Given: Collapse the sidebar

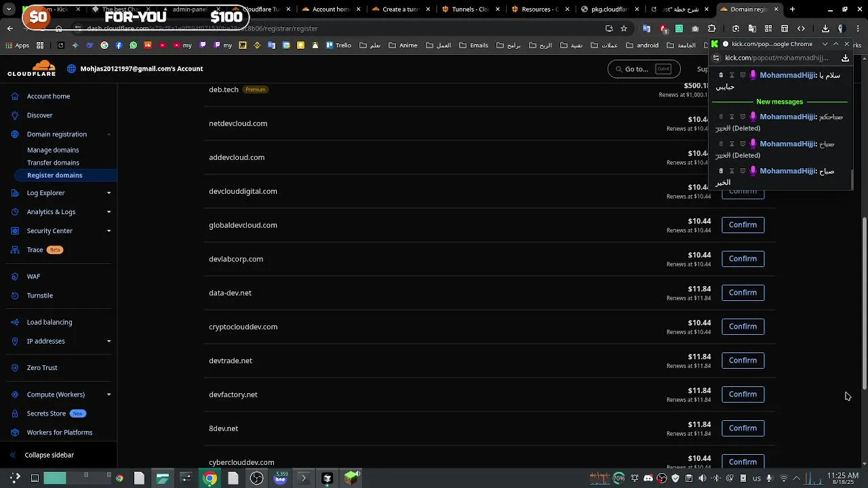Looking at the screenshot, I should pyautogui.click(x=42, y=455).
